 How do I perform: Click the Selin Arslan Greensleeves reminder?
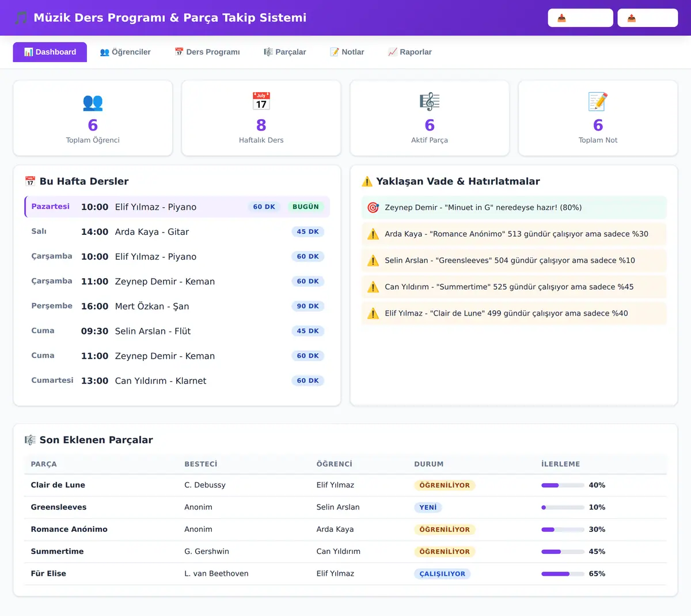coord(514,260)
